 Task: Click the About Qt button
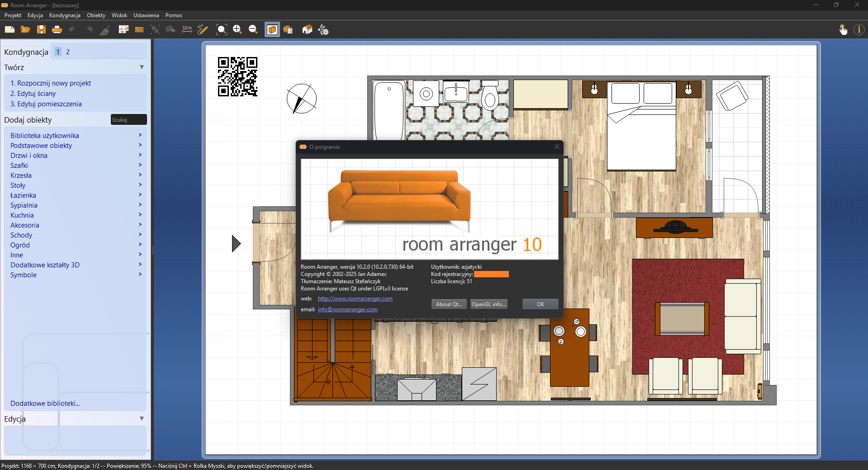click(449, 304)
